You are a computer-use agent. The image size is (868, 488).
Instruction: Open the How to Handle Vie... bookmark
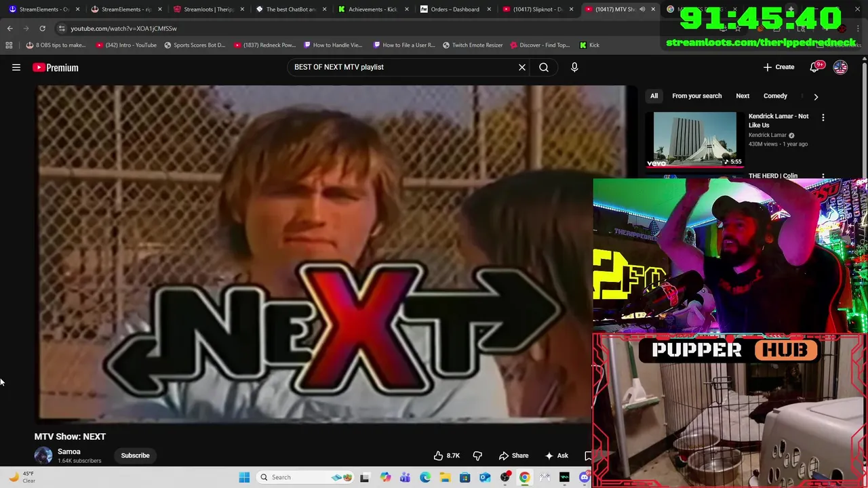coord(333,45)
